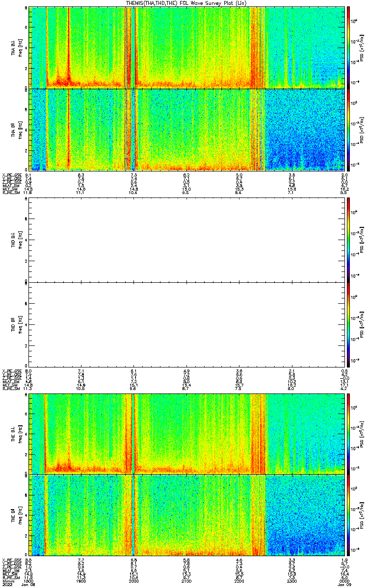Click the 1900 time label on the bottom axis

[81, 581]
